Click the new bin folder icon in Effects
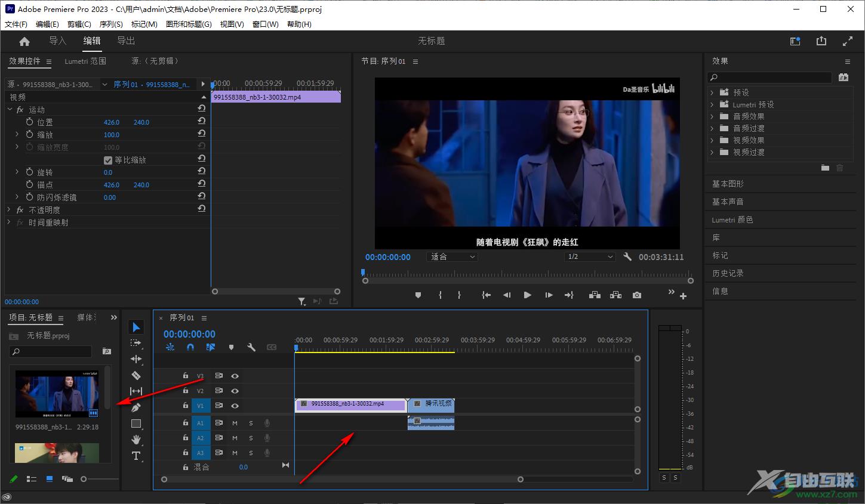 click(825, 168)
